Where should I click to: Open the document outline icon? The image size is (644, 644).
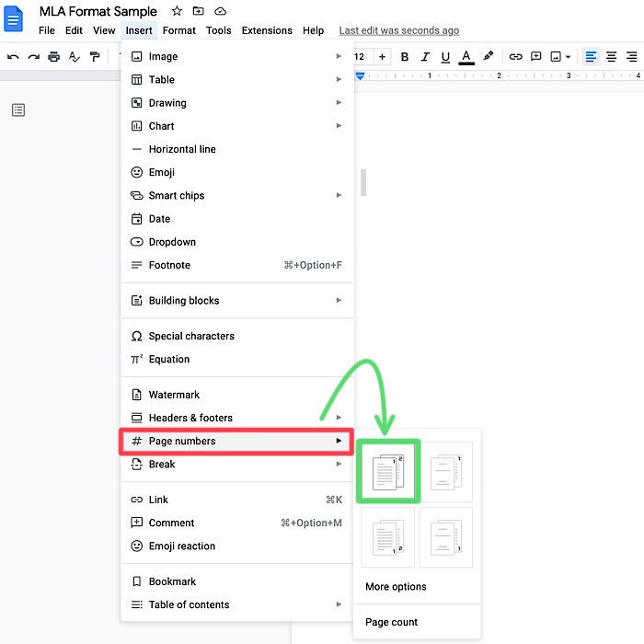click(18, 110)
